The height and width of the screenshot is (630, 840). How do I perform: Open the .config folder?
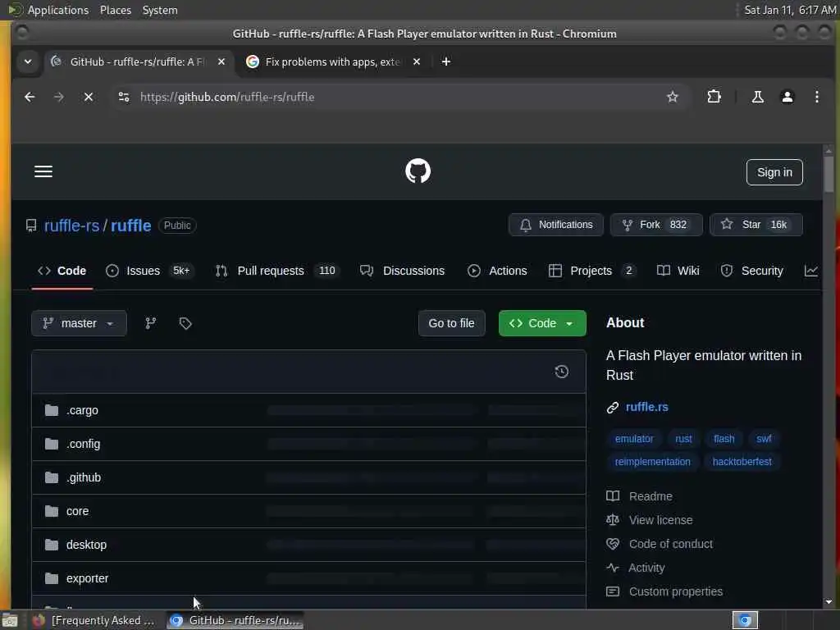(83, 444)
